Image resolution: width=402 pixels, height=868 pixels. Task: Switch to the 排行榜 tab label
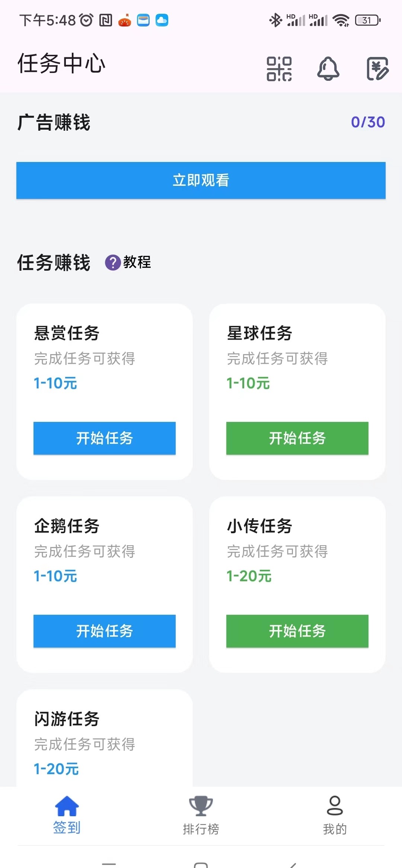[x=201, y=829]
